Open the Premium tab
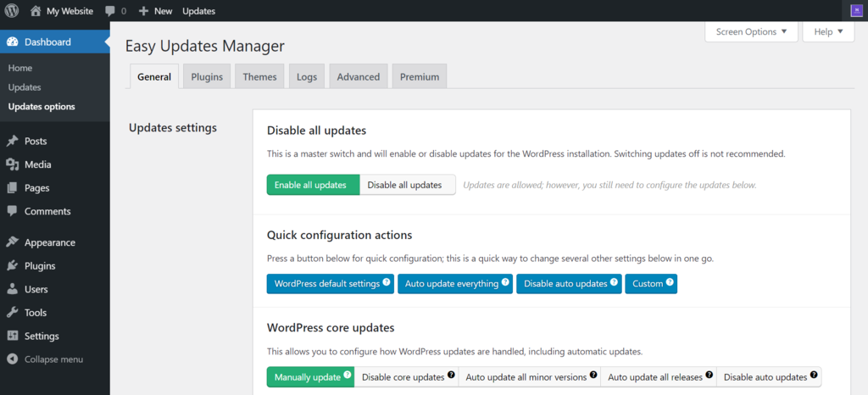The width and height of the screenshot is (868, 395). pos(420,76)
